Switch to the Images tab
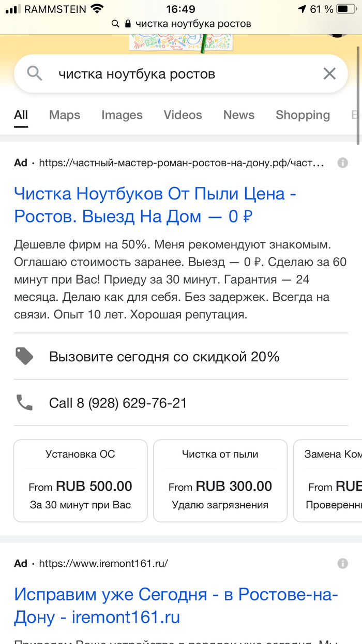 (122, 115)
